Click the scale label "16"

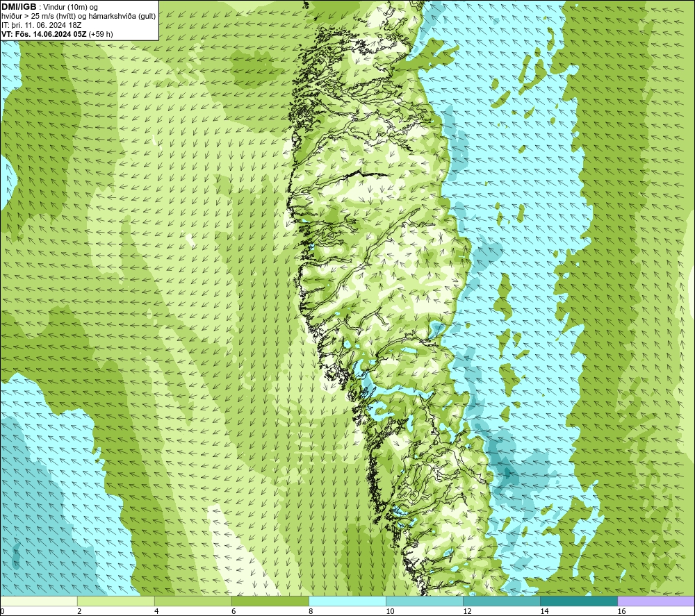coord(621,611)
